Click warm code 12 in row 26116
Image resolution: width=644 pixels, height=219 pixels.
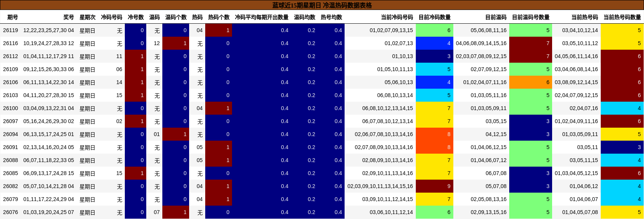tap(157, 43)
